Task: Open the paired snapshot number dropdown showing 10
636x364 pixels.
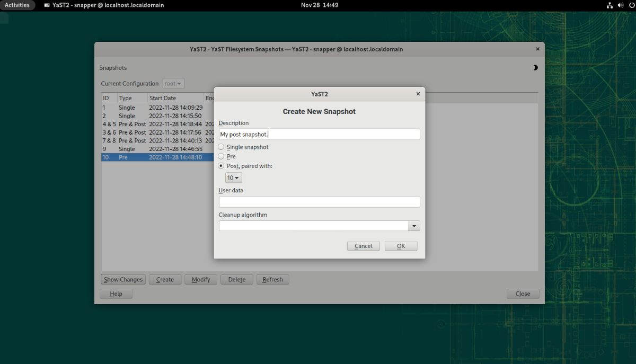Action: pos(233,177)
